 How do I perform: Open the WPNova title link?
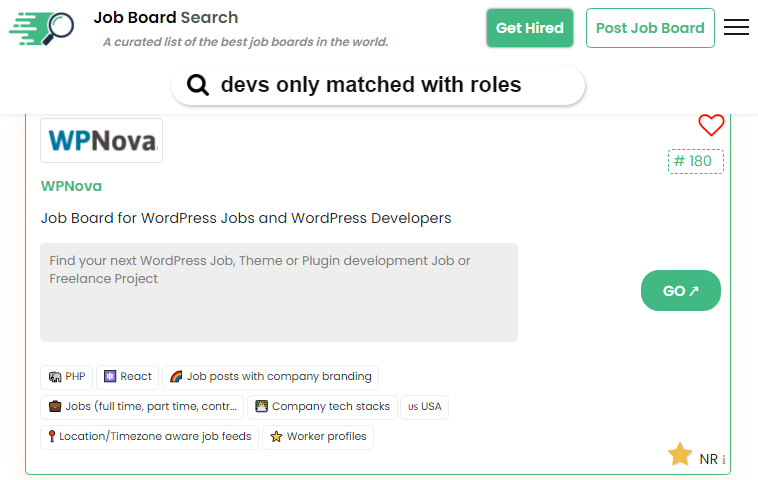[71, 186]
